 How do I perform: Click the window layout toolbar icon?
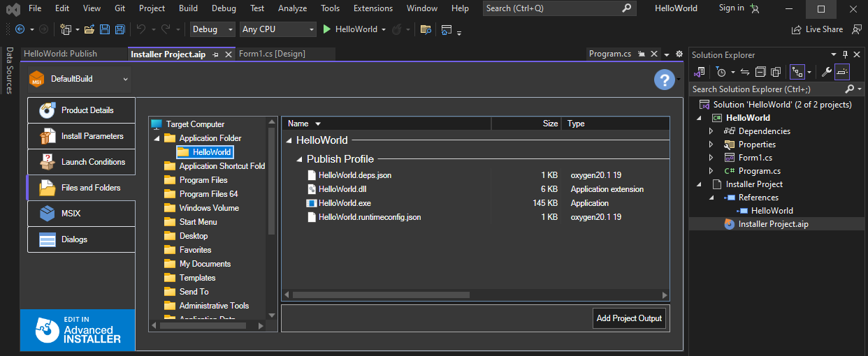tap(447, 29)
